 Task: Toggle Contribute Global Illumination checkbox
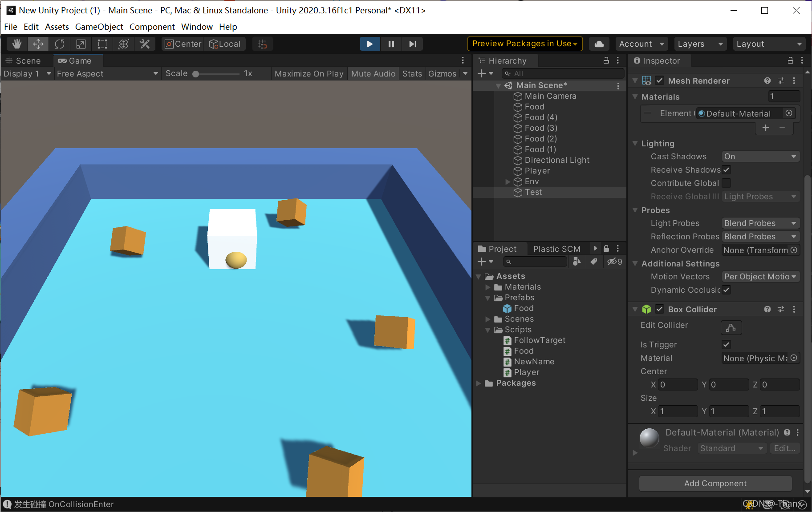[726, 183]
